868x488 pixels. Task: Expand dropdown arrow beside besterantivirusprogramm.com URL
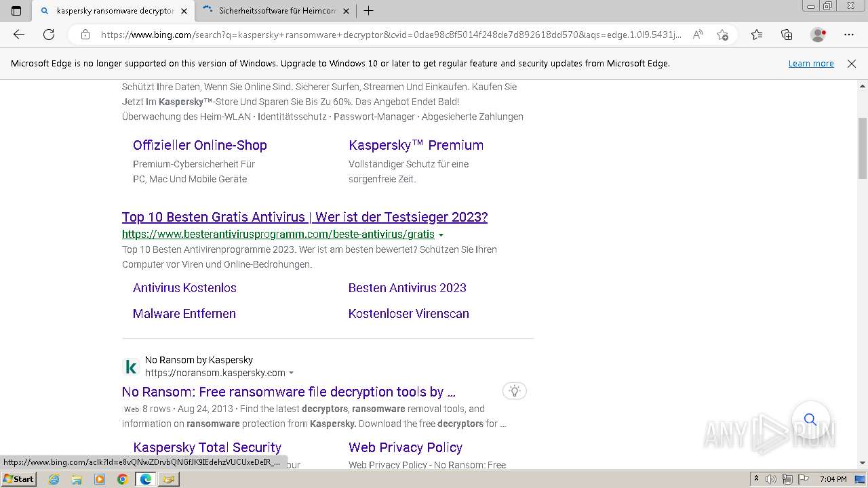pos(441,235)
